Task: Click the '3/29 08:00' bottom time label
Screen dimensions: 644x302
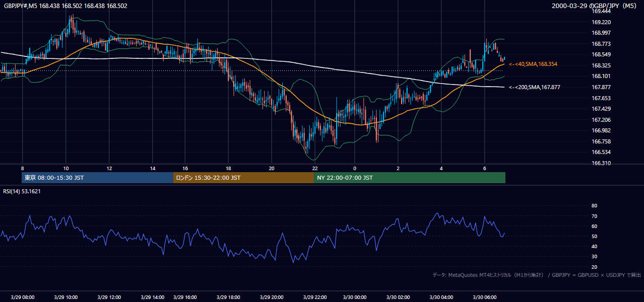Action: [x=23, y=297]
